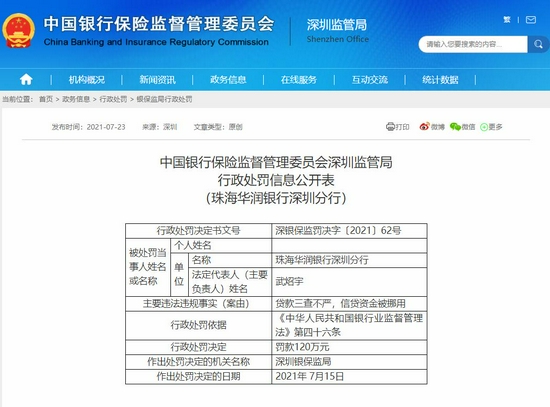550x407 pixels.
Task: Click table value 珠海华润银行深圳分行
Action: click(349, 260)
